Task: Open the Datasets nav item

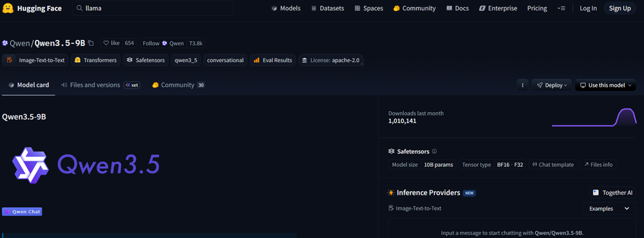Action: (327, 8)
